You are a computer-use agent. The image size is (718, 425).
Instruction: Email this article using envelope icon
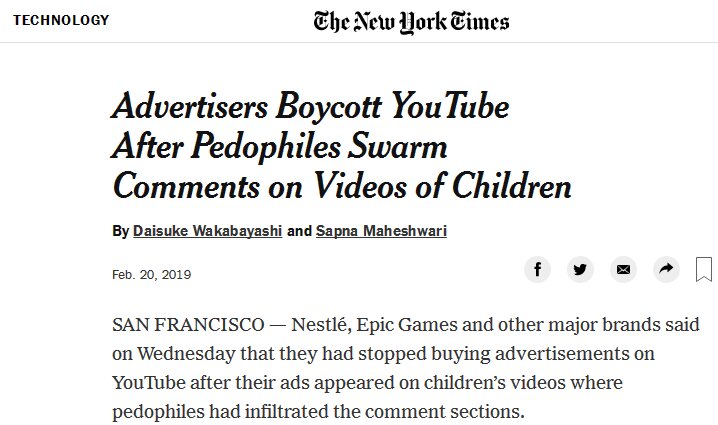[623, 269]
